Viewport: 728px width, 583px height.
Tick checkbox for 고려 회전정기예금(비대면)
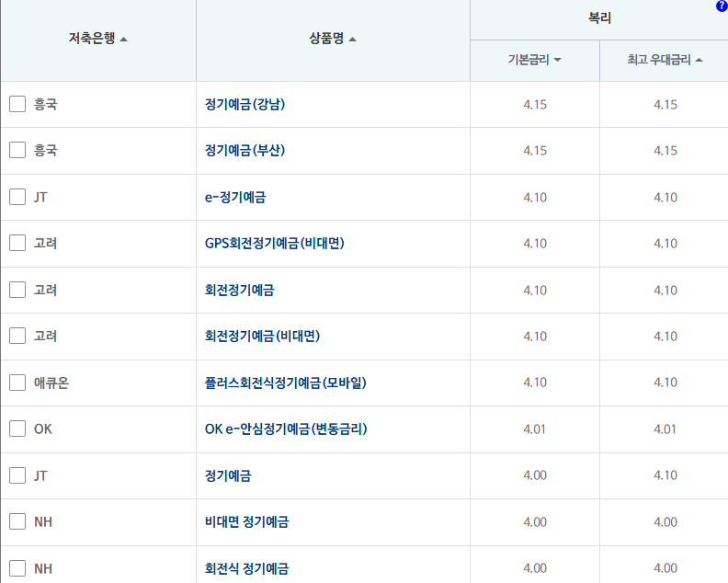tap(17, 336)
